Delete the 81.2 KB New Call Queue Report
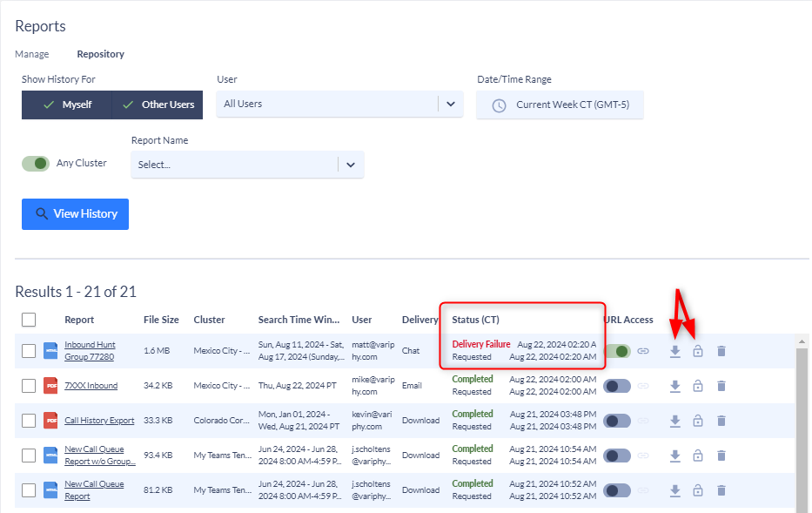Image resolution: width=812 pixels, height=513 pixels. click(721, 490)
